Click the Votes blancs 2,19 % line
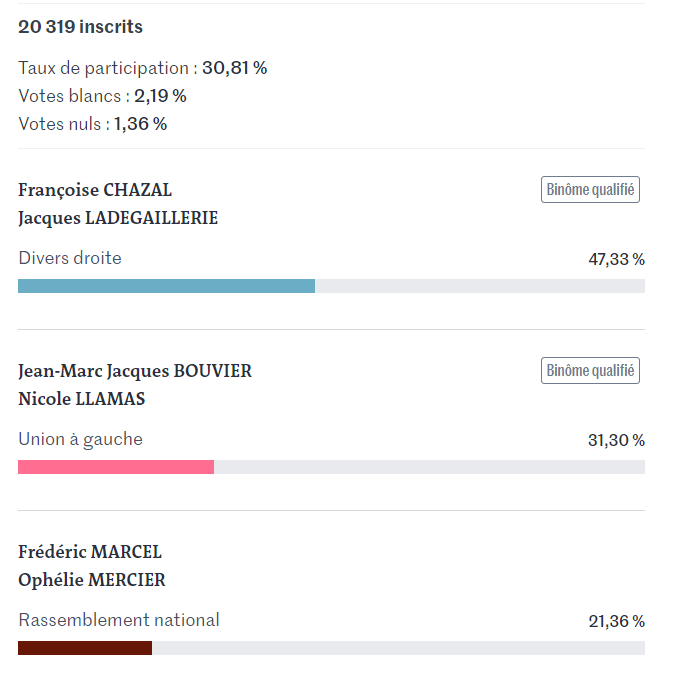The image size is (687, 681). [103, 96]
